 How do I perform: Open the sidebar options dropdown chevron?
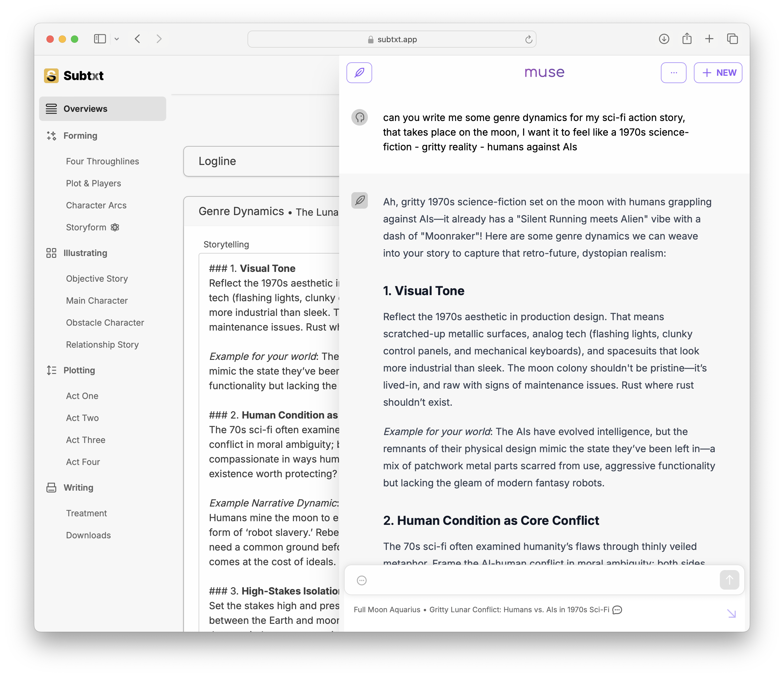(x=117, y=39)
